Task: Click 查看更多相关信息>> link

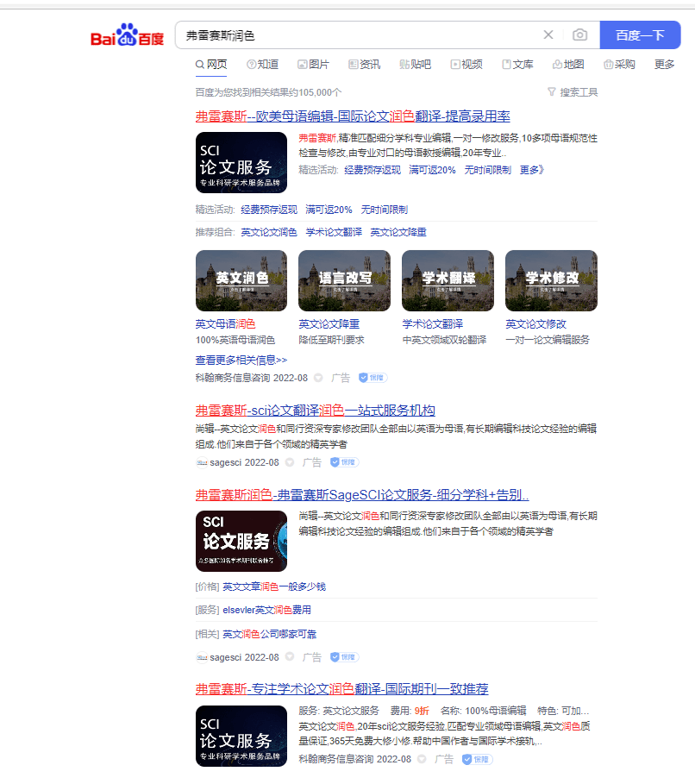Action: (241, 360)
